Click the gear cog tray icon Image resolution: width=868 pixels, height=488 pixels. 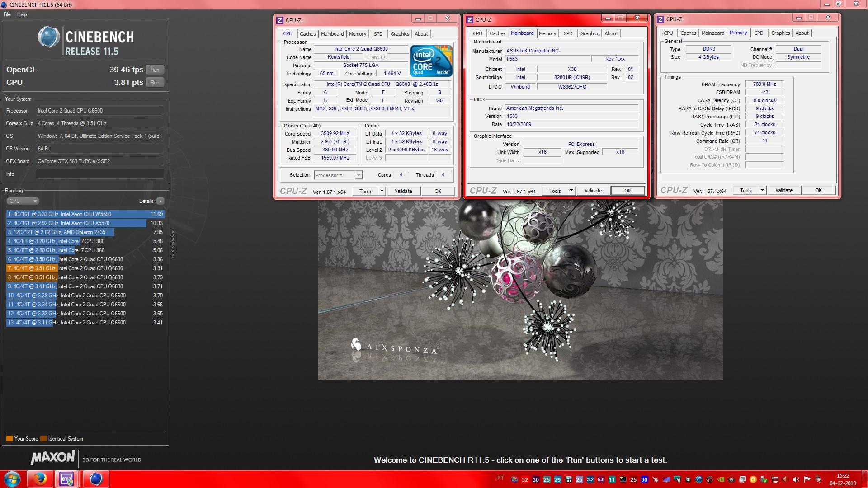tap(688, 479)
